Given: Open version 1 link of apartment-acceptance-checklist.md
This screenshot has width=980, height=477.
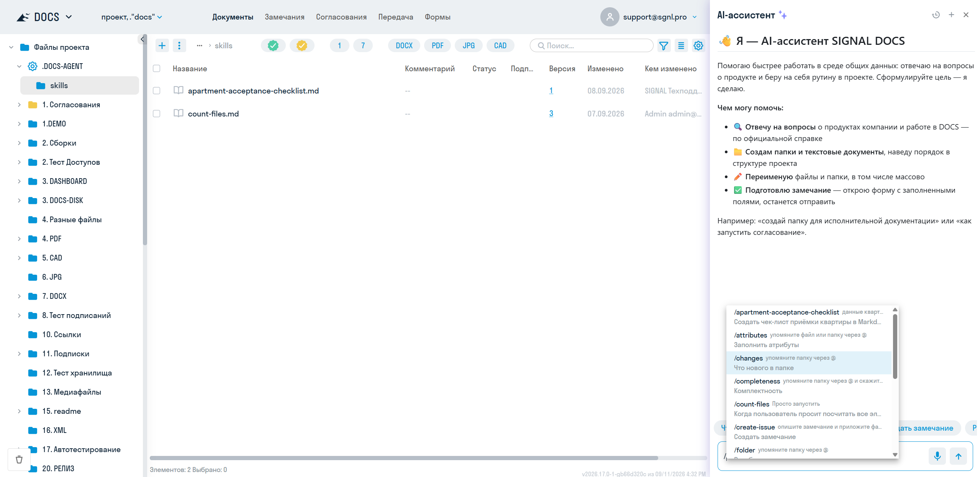Looking at the screenshot, I should click(x=551, y=91).
